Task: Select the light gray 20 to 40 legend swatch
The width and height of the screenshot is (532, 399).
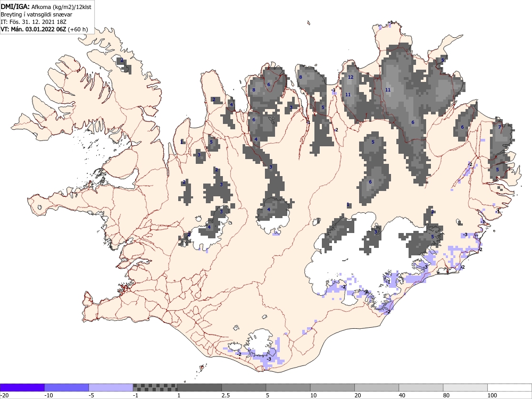Action: pyautogui.click(x=377, y=387)
